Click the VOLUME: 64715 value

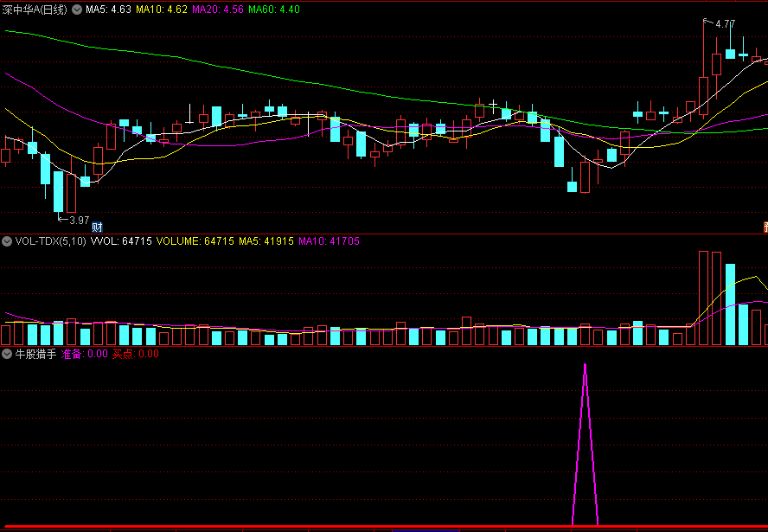pyautogui.click(x=195, y=241)
